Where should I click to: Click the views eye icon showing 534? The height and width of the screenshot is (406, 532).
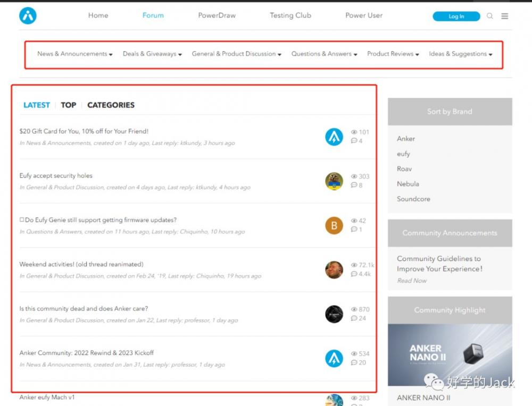click(354, 354)
